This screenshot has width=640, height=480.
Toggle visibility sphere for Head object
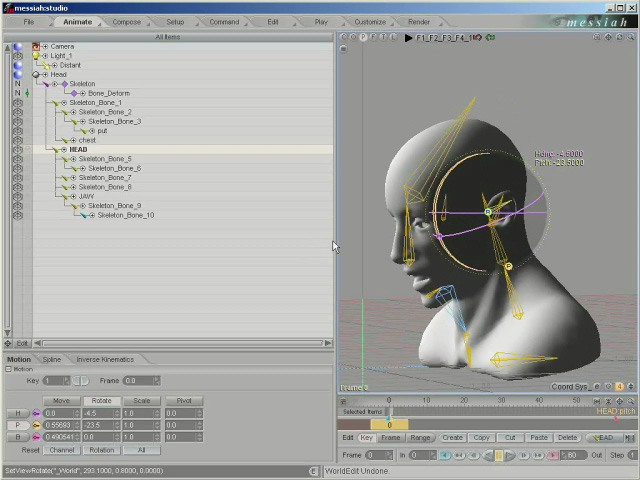click(18, 75)
